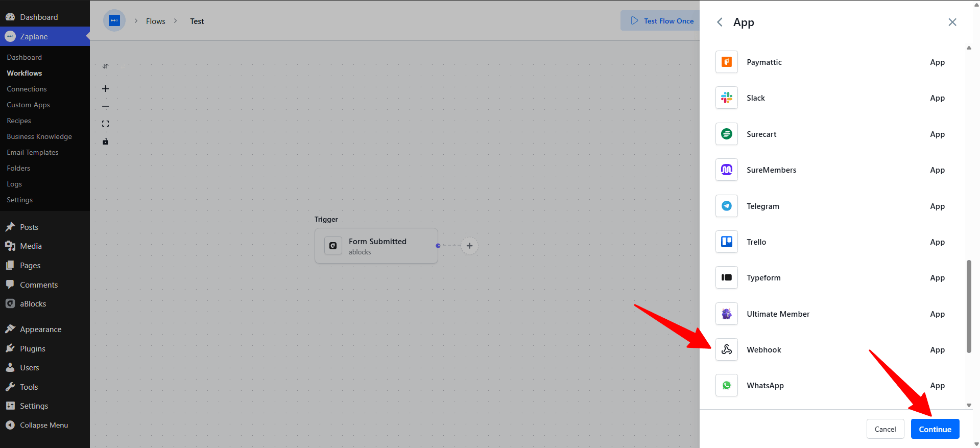Screen dimensions: 980x448
Task: Click the app list scrollbar thumb
Action: (969, 306)
